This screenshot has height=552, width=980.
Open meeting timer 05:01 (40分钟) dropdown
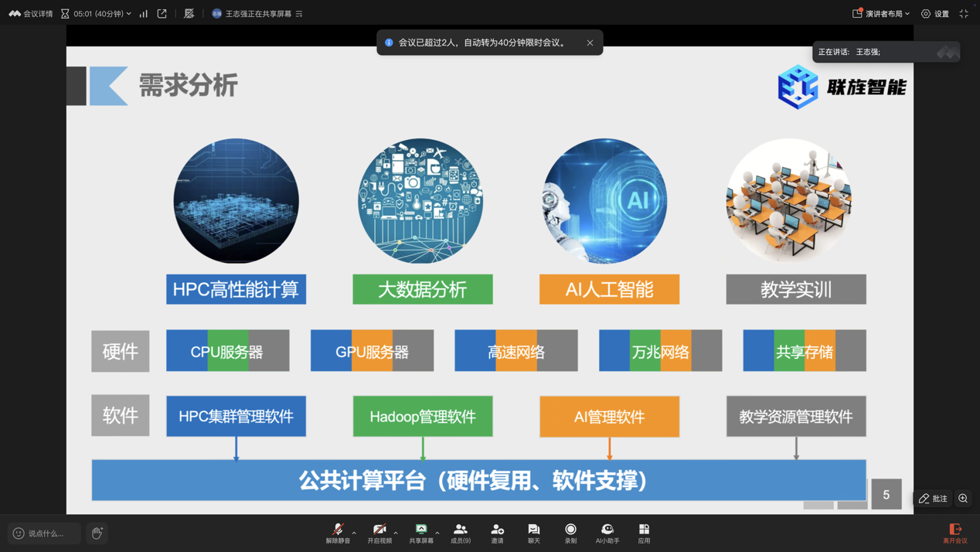(x=97, y=13)
